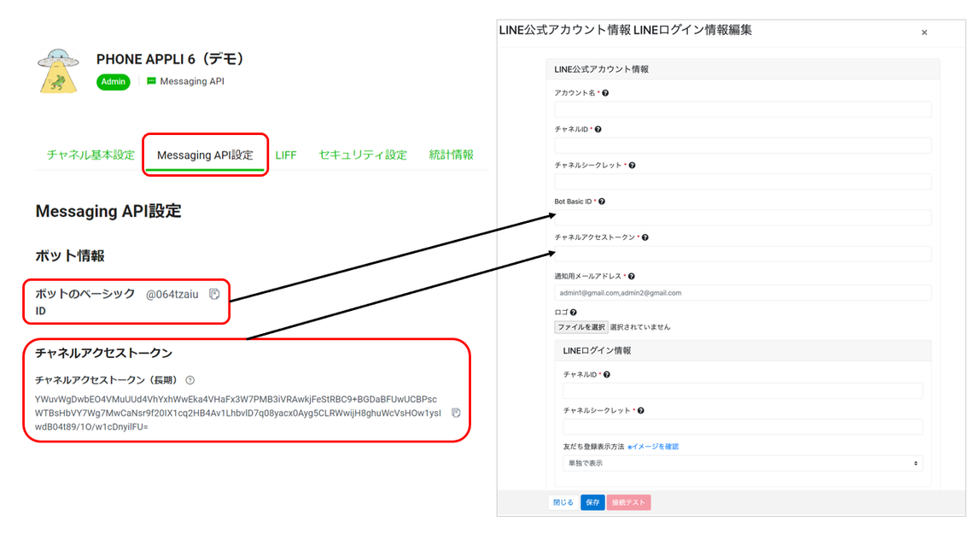Show help for LINE公式アカウント チャネルシークレット
The width and height of the screenshot is (980, 533).
(x=632, y=166)
